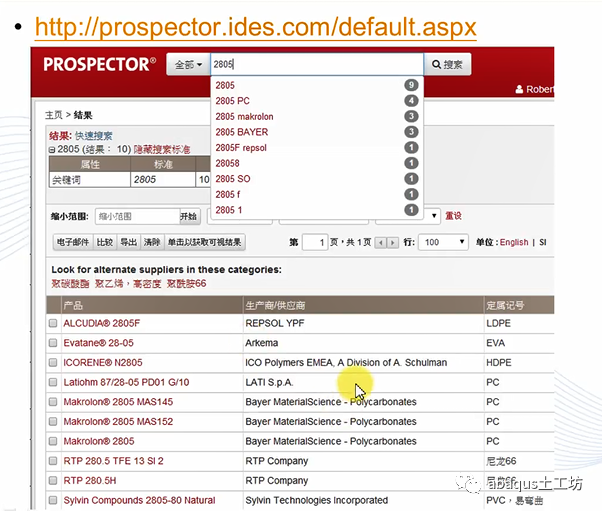Open ALCUDIA® 2805F product link
This screenshot has height=511, width=602.
point(102,323)
